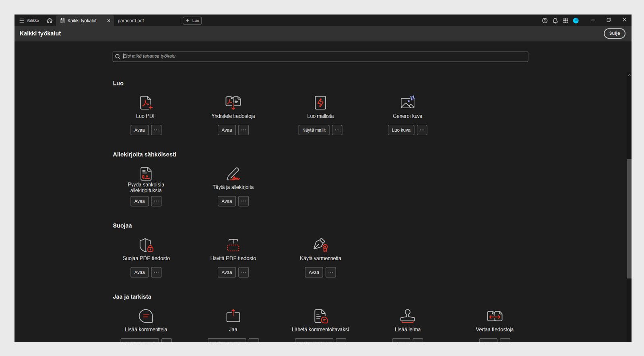The image size is (644, 356).
Task: Open more options for Pyydä sähköisiä allekirjoituksia
Action: click(156, 201)
